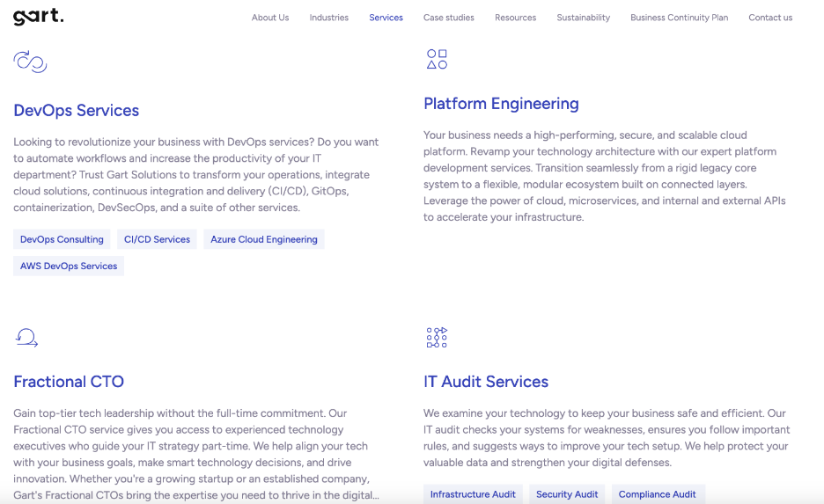Open the Business Continuity Plan page

point(679,18)
